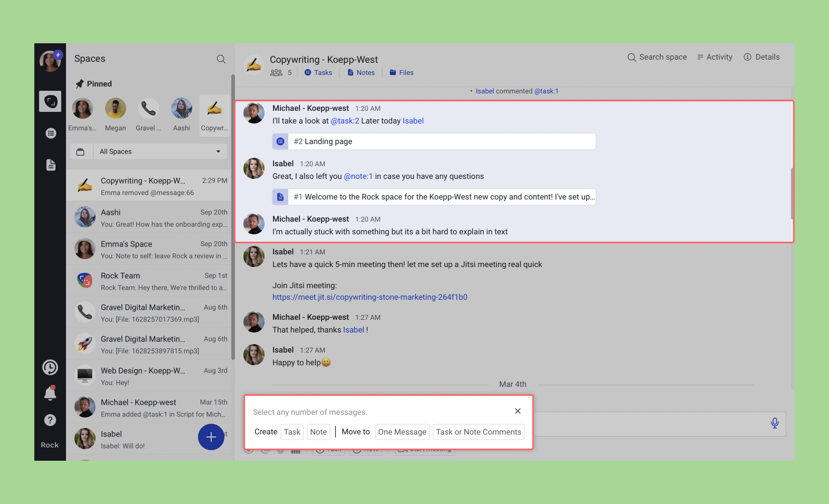Open notifications bell in sidebar

[x=50, y=393]
